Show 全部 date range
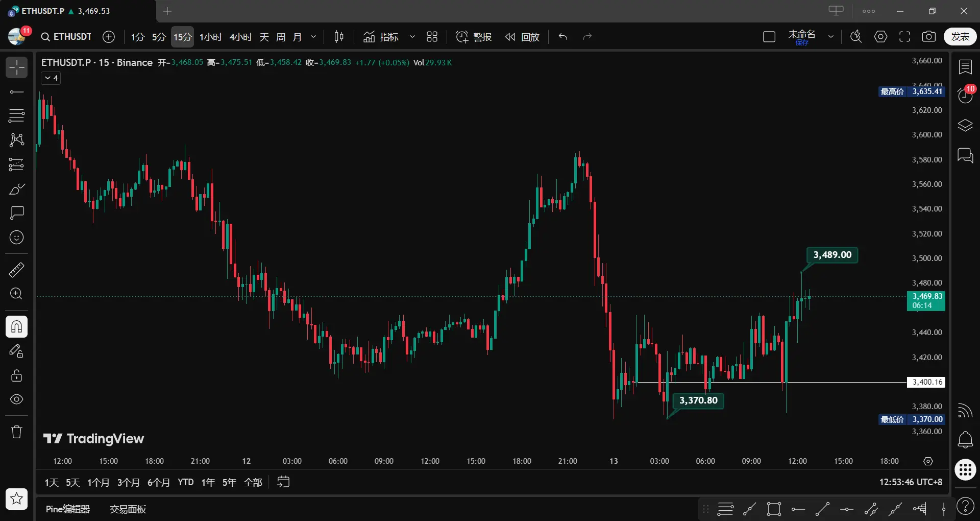 click(x=253, y=482)
